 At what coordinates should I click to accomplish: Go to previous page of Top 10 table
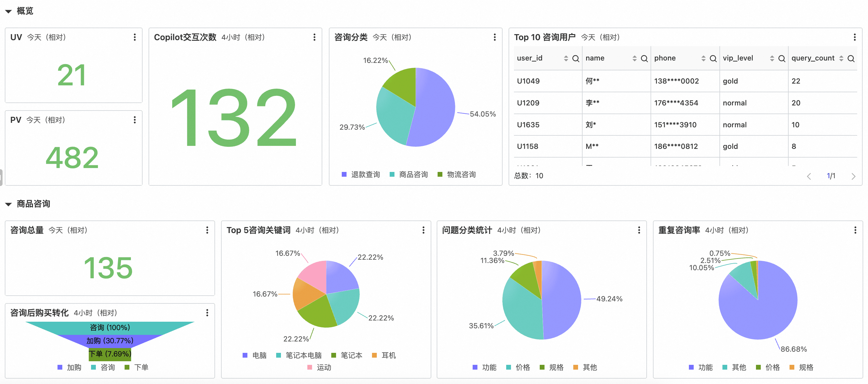[x=809, y=176]
